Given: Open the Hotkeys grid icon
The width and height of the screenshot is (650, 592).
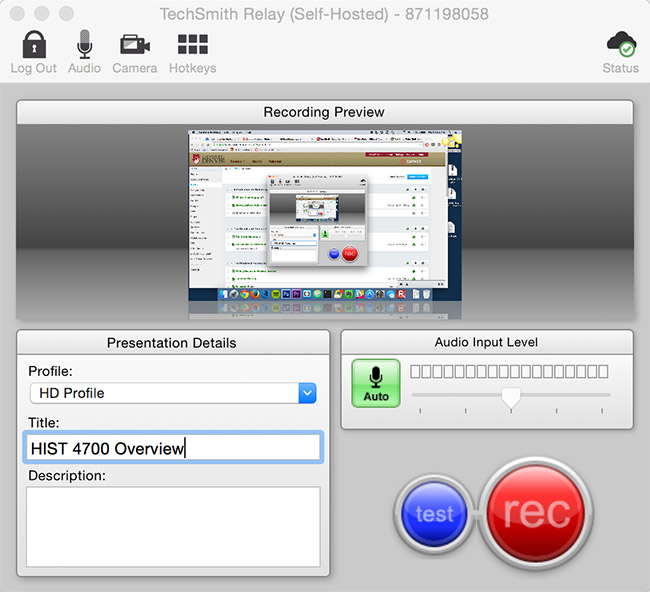Looking at the screenshot, I should (193, 44).
